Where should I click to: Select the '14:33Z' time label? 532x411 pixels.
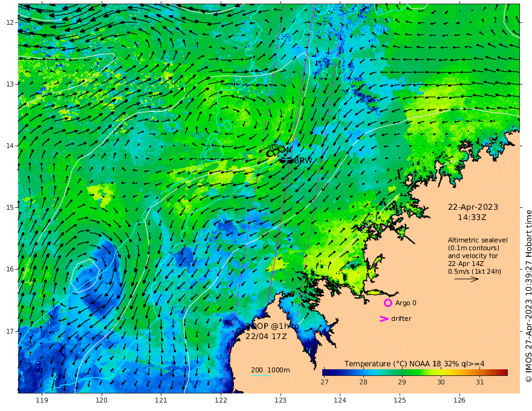(472, 218)
